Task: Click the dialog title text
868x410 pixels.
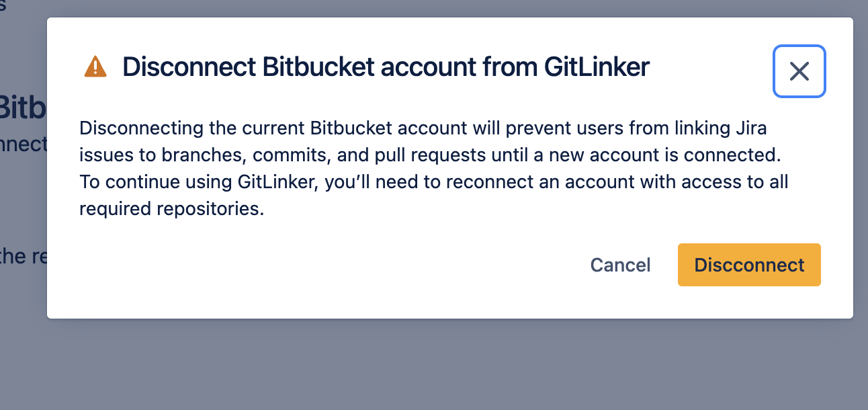Action: [x=386, y=67]
